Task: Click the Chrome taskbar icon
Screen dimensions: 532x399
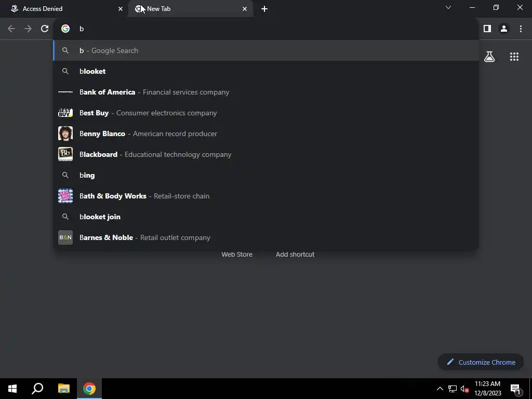Action: pyautogui.click(x=89, y=389)
